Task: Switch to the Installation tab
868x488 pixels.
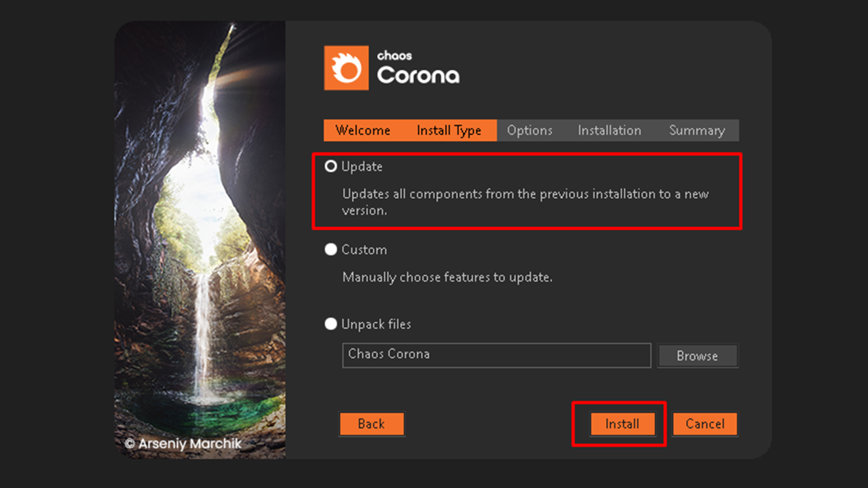Action: pos(609,130)
